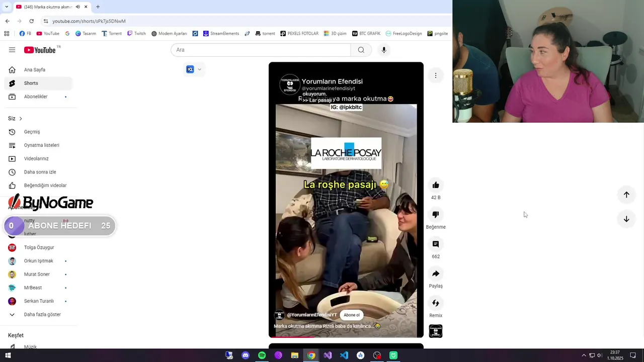Viewport: 644px width, 362px height.
Task: Open @YorumlarınEfendisiYT channel link
Action: click(x=312, y=315)
